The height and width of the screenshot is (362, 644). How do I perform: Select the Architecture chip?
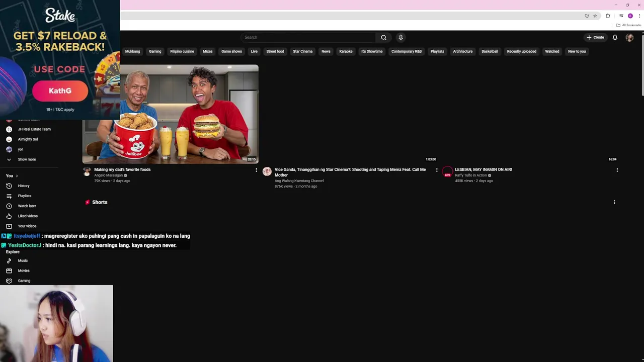[x=463, y=51]
